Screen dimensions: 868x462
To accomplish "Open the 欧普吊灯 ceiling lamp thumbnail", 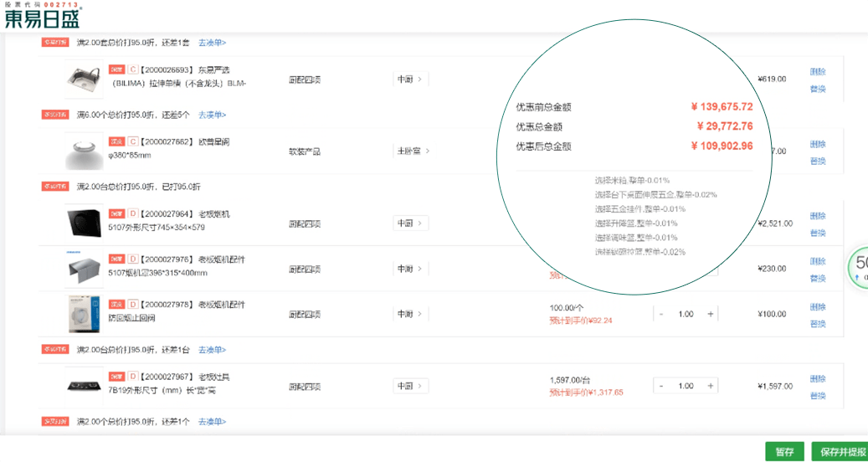I will 84,151.
